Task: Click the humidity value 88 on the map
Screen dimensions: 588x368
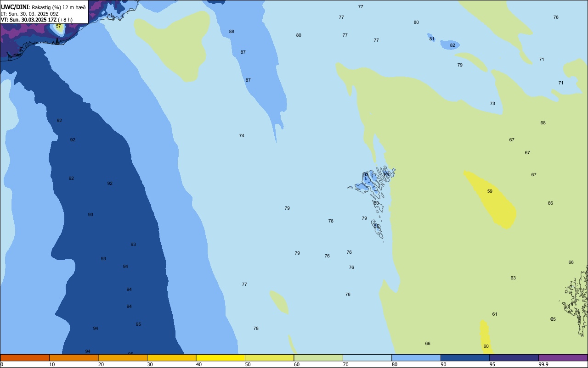Action: pos(232,32)
